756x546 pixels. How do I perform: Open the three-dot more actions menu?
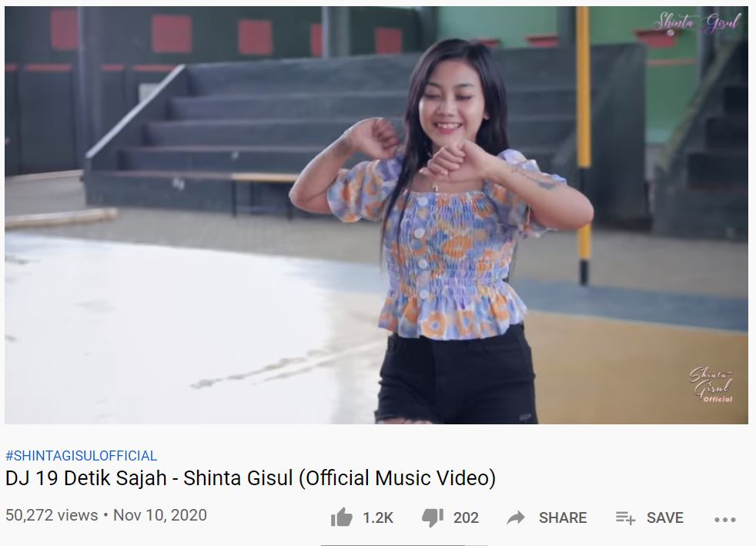point(725,520)
